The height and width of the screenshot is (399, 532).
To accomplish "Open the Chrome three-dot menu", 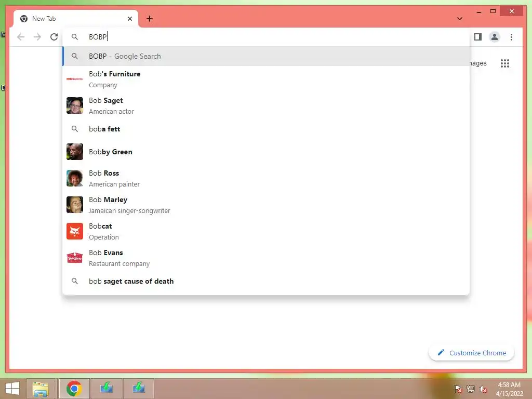I will click(511, 37).
